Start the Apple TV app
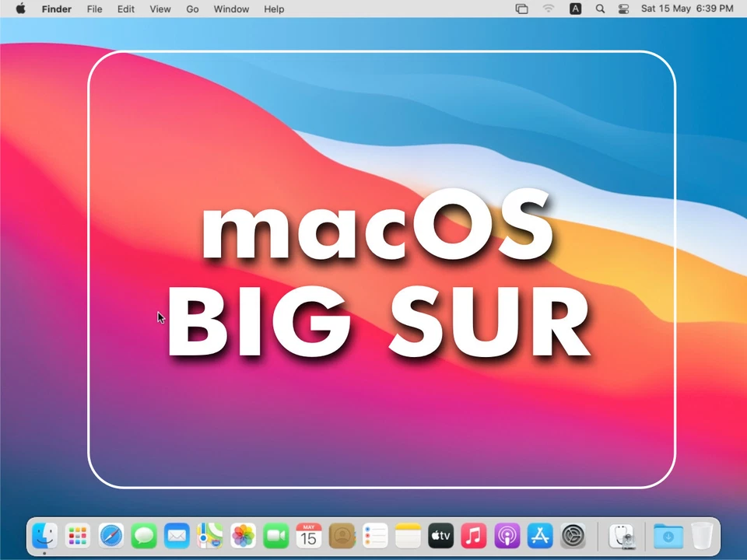747x560 pixels. [440, 536]
